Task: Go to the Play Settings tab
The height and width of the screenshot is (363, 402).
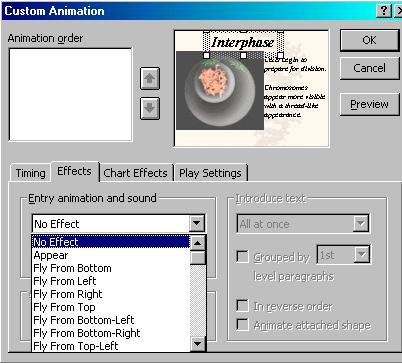Action: pos(210,173)
